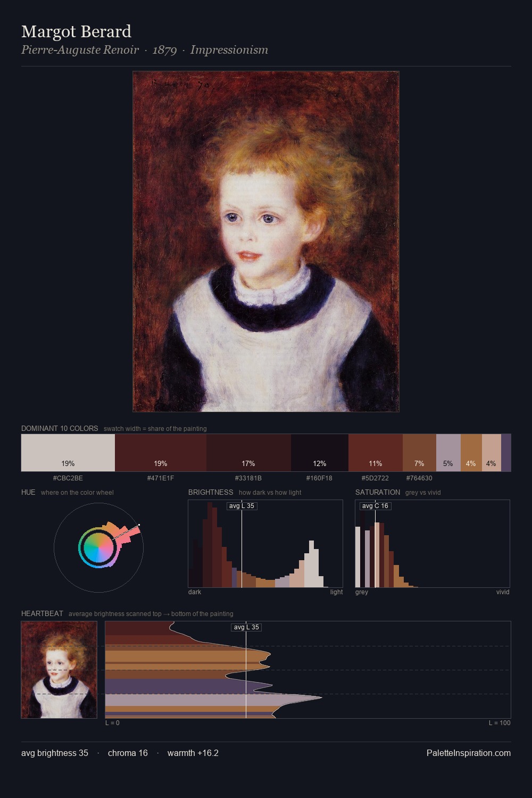Click the small heartbeat painting thumbnail
The width and height of the screenshot is (532, 798).
(x=59, y=670)
